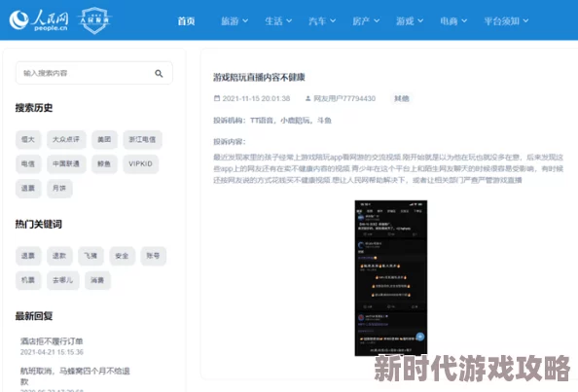Expand the 电商 dropdown menu
578x392 pixels.
click(x=453, y=21)
